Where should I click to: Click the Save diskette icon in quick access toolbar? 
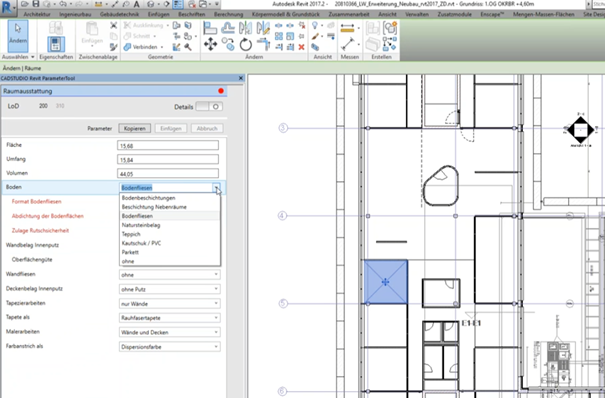(x=36, y=4)
